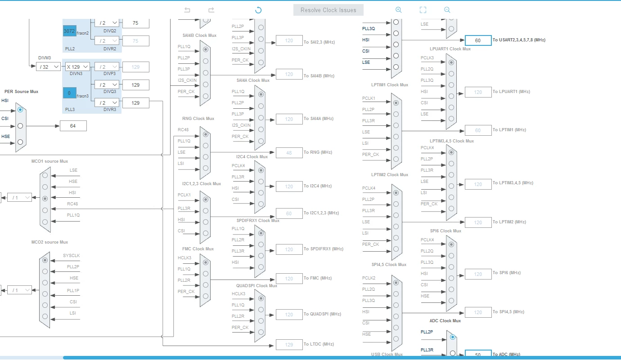The width and height of the screenshot is (621, 364).
Task: Open the DIVQ2 /2 divider dropdown
Action: (x=107, y=22)
